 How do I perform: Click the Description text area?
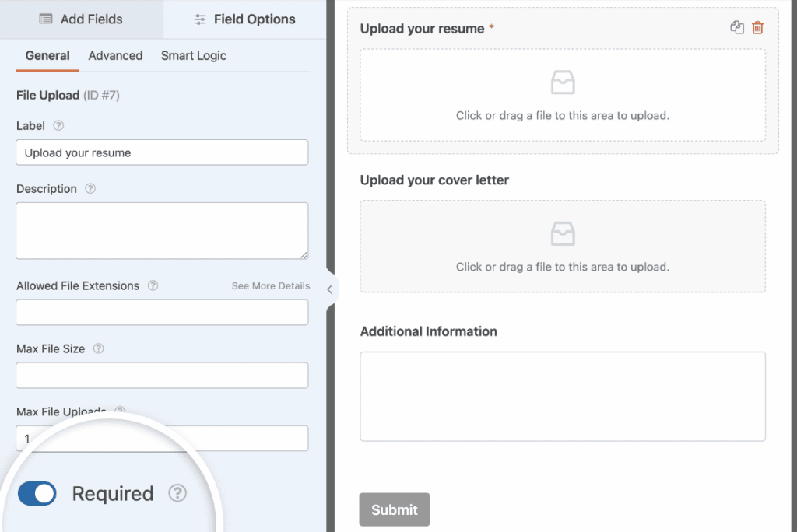click(x=161, y=230)
